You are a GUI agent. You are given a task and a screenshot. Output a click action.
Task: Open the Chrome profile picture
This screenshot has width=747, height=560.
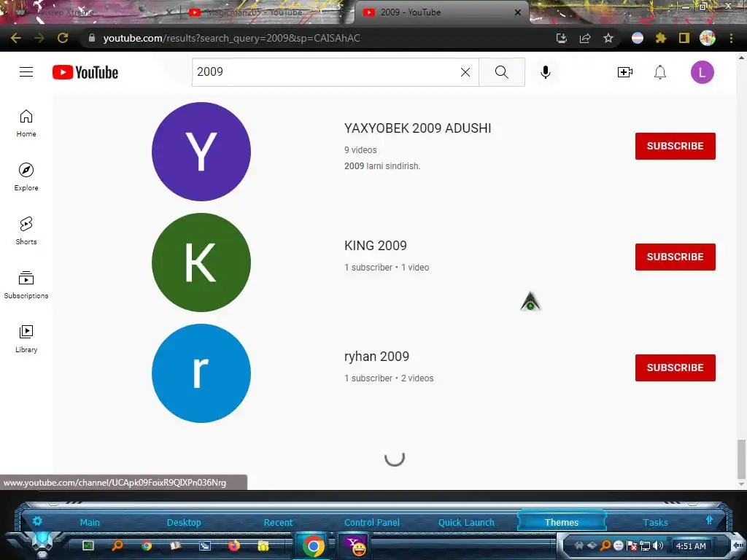pyautogui.click(x=708, y=38)
